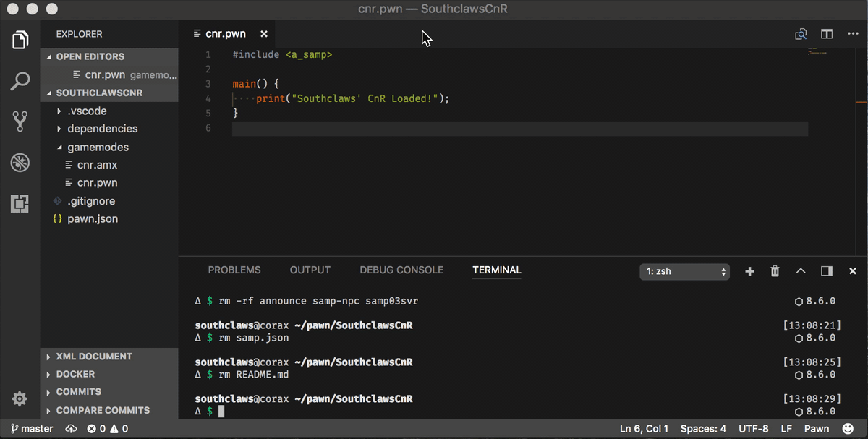Maximize the panel with the up chevron
Image resolution: width=868 pixels, height=439 pixels.
[801, 271]
